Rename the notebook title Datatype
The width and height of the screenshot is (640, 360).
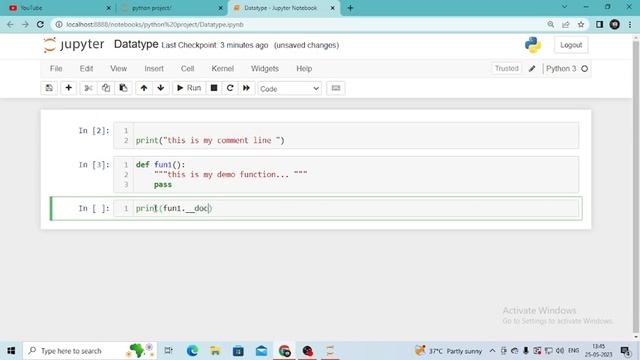136,44
